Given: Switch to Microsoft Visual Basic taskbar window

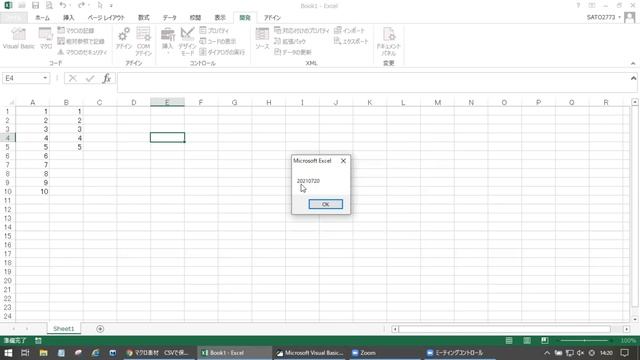Looking at the screenshot, I should [309, 353].
